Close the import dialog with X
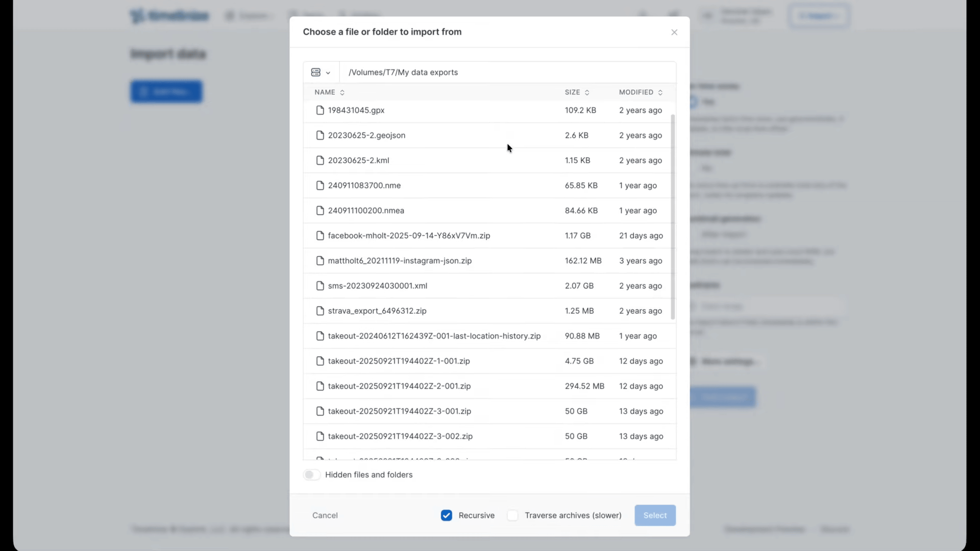The height and width of the screenshot is (551, 980). coord(674,32)
